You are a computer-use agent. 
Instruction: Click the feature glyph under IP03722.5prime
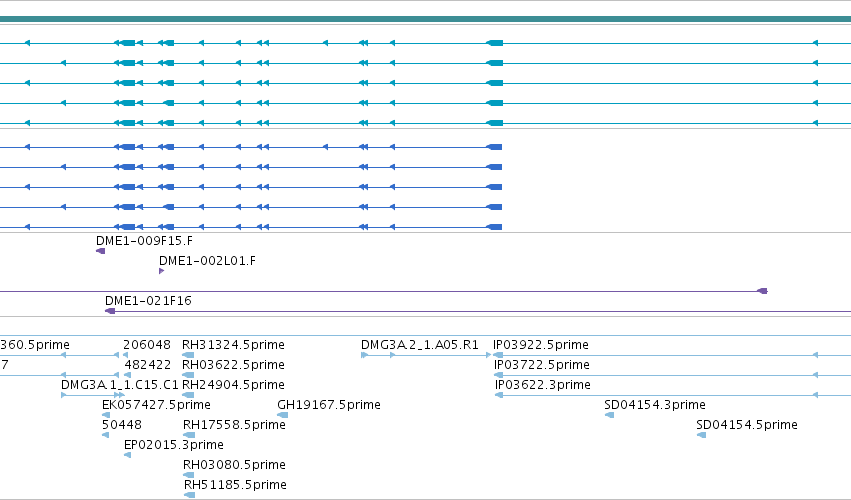[499, 375]
